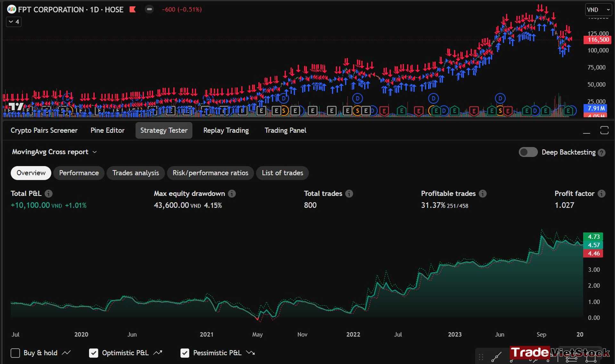Switch to the Trading Panel tab
Viewport: 615px width, 364px height.
point(285,130)
